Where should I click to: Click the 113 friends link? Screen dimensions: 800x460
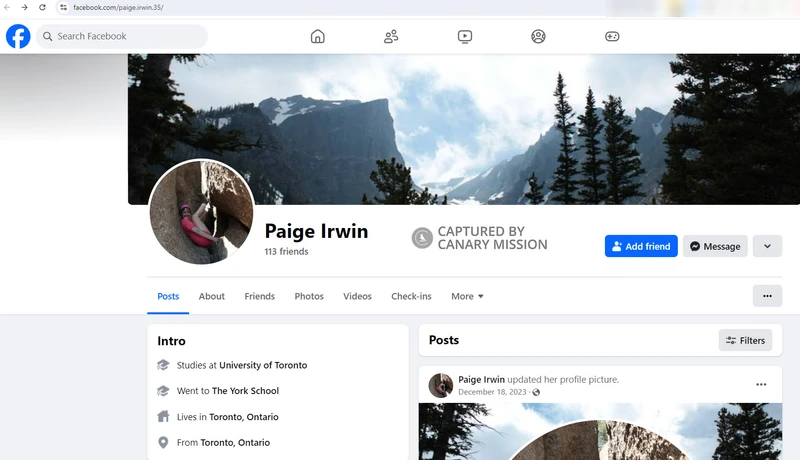pyautogui.click(x=286, y=251)
